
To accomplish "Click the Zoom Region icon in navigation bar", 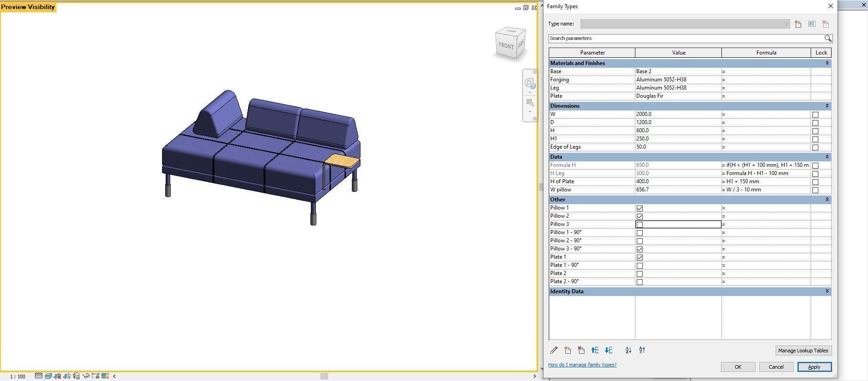I will 530,103.
